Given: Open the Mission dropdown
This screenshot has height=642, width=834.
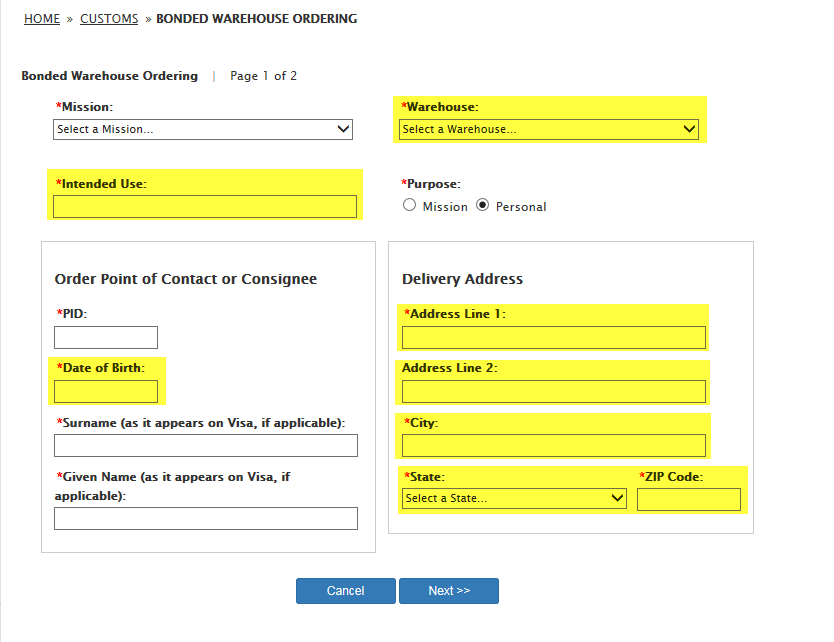Looking at the screenshot, I should click(203, 129).
